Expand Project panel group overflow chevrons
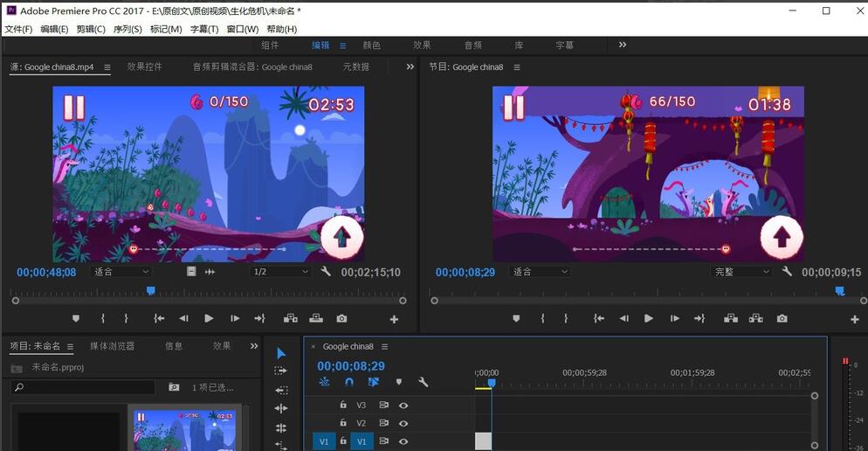 (254, 346)
